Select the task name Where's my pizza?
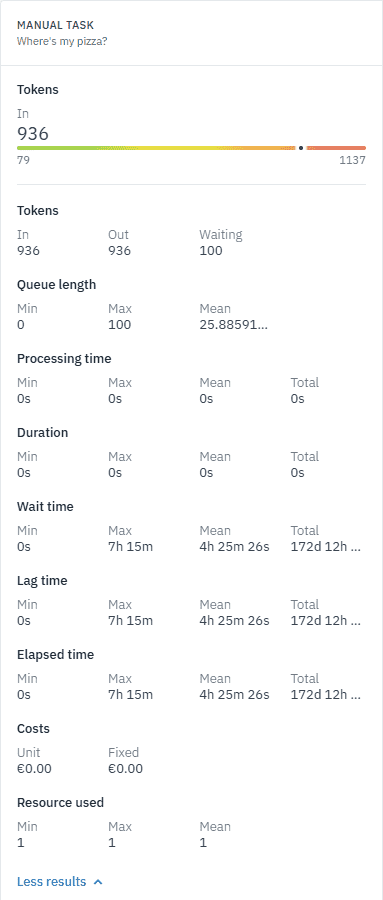 tap(62, 41)
